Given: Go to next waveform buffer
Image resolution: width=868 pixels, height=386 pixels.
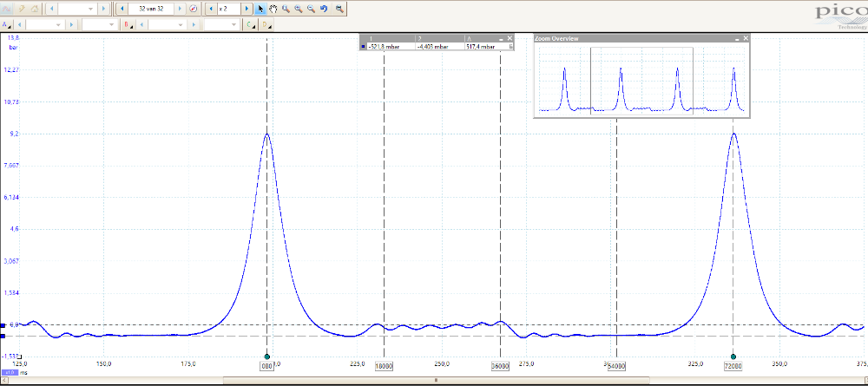Looking at the screenshot, I should tap(181, 8).
